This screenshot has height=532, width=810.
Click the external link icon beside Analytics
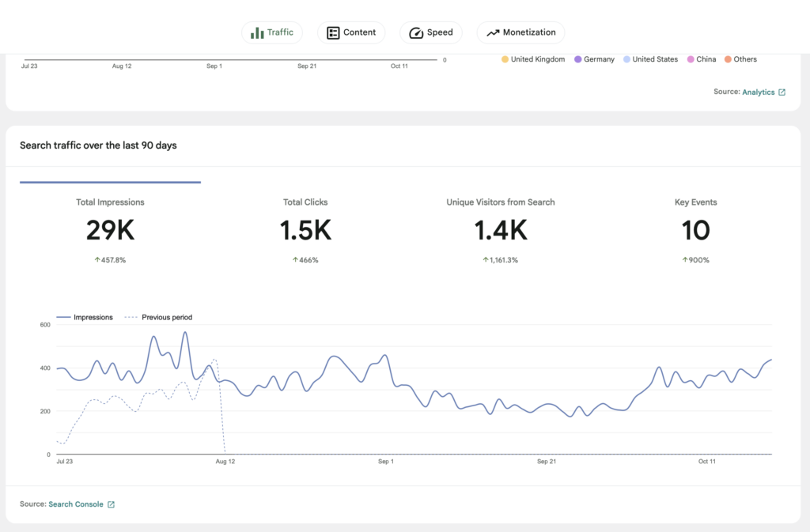[782, 92]
